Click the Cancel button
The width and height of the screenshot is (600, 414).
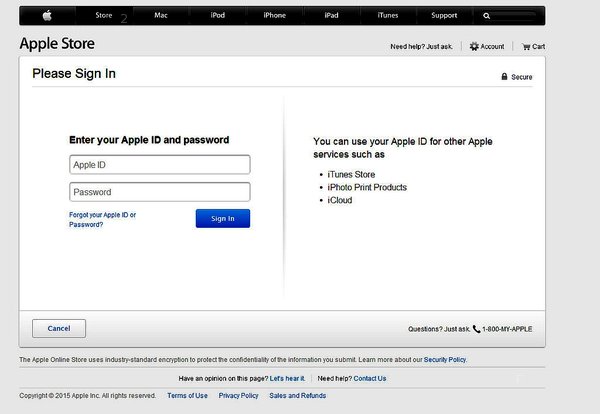(59, 328)
